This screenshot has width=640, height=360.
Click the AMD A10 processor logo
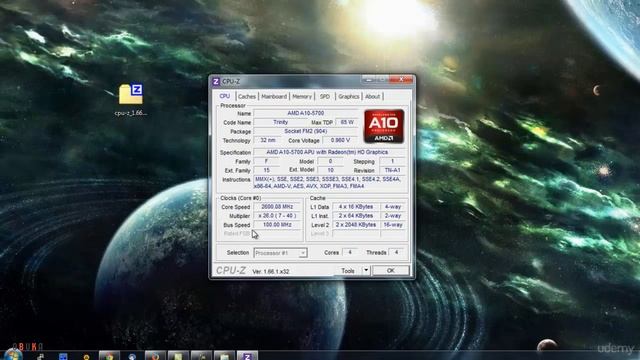click(384, 126)
